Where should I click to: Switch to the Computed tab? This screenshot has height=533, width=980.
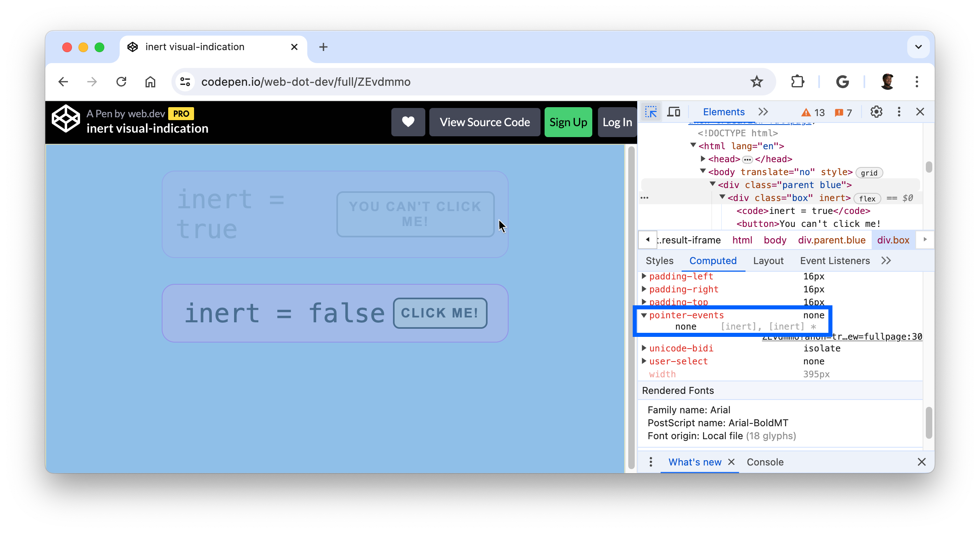click(713, 260)
